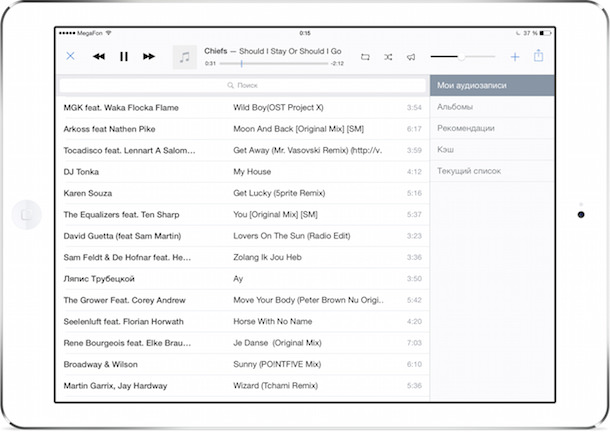610x432 pixels.
Task: Click the Поиск search field
Action: tap(243, 85)
